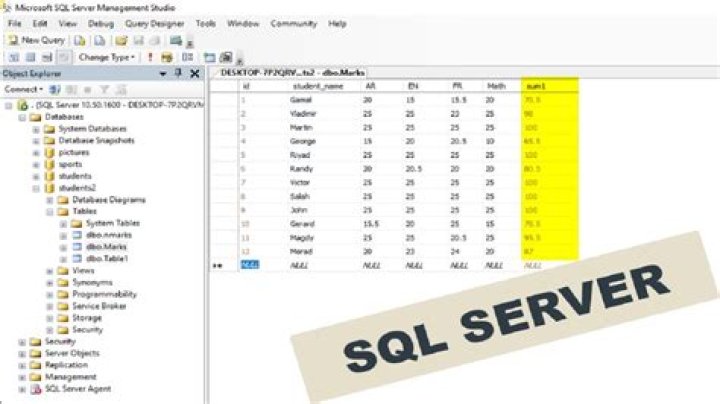This screenshot has width=720, height=404.
Task: Open the Help menu
Action: (337, 23)
